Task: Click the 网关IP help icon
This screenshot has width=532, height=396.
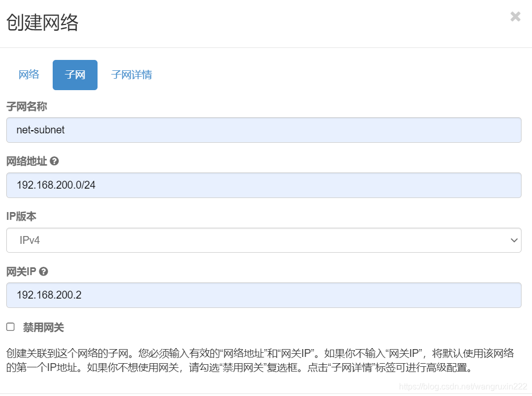Action: [x=43, y=271]
